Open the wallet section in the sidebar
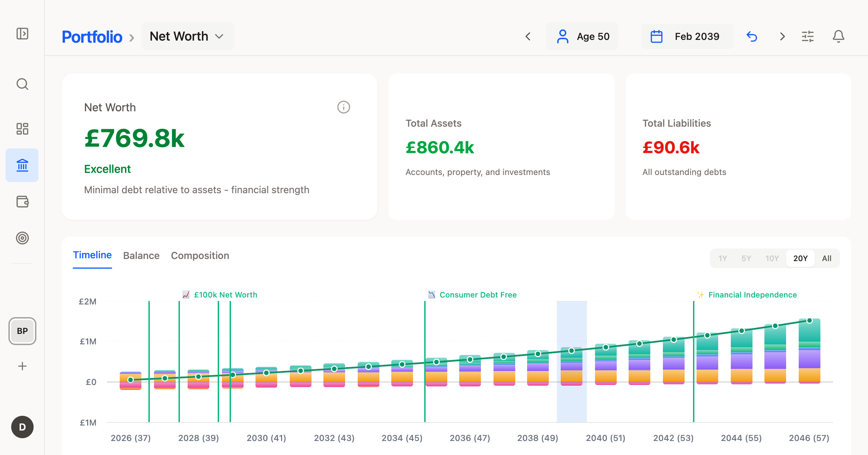Image resolution: width=868 pixels, height=455 pixels. 22,202
